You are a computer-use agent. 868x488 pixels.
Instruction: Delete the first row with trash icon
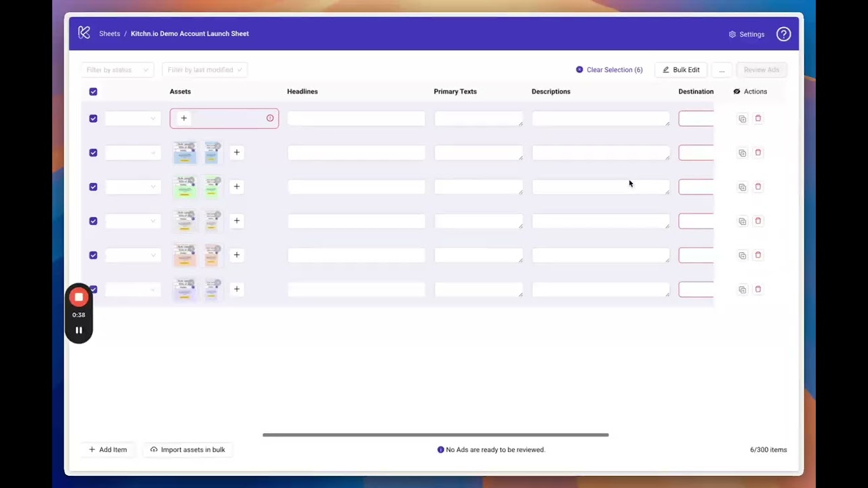point(758,119)
